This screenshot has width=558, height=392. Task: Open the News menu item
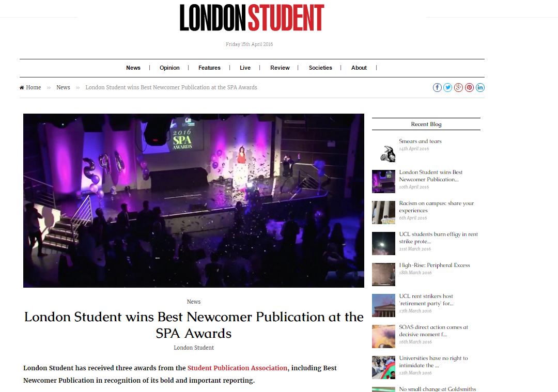point(133,68)
